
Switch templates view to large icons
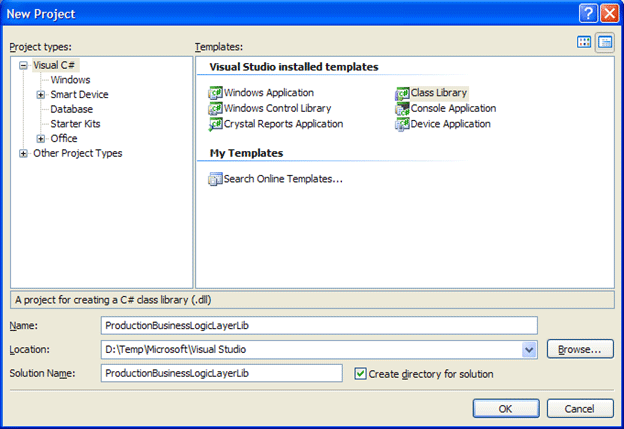click(x=584, y=42)
